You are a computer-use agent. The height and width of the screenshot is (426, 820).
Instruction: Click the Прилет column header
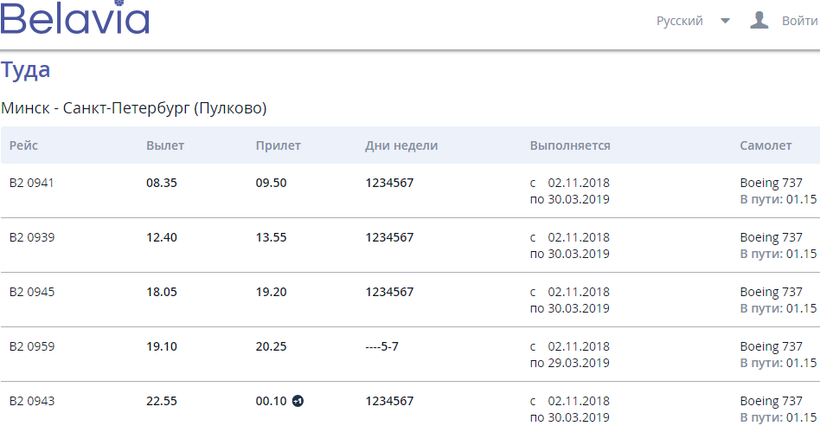pos(278,146)
